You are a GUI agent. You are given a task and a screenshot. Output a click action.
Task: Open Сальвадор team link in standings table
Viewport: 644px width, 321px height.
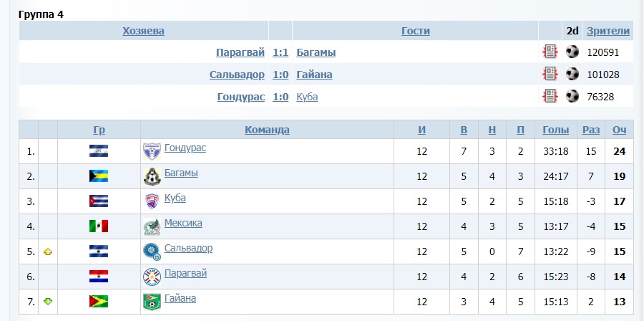(x=188, y=248)
